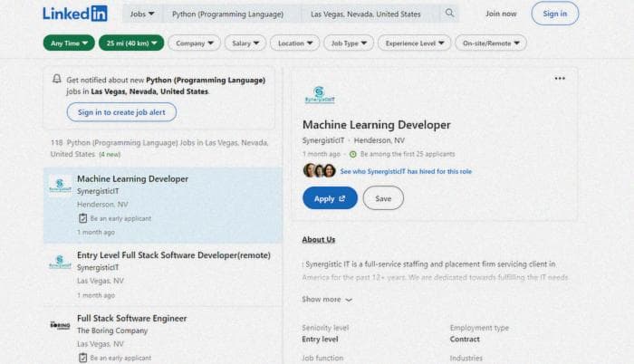Open See who SynergisticIT has hired link

click(406, 171)
